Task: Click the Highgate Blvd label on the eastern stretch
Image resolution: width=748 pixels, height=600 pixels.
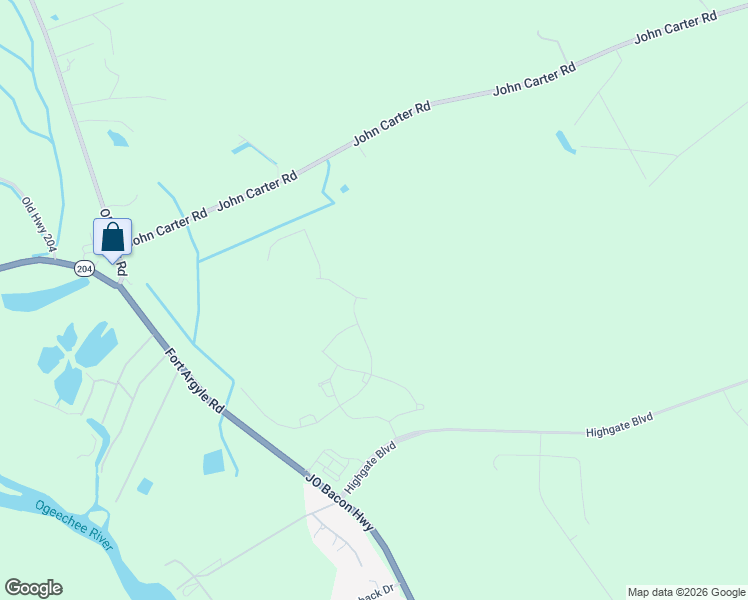Action: (619, 424)
